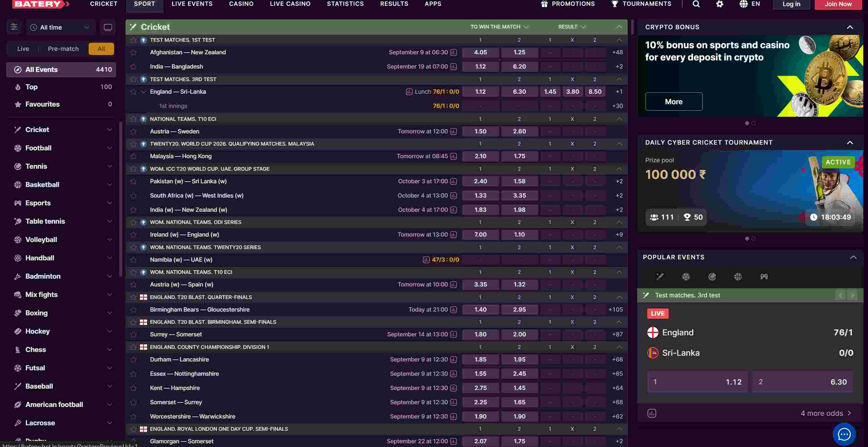Switch to the Pre-match filter tab

(63, 49)
